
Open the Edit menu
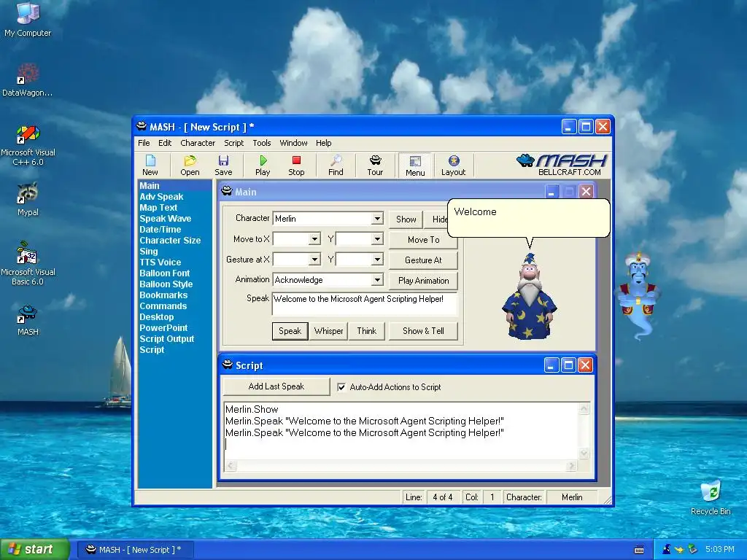click(165, 143)
